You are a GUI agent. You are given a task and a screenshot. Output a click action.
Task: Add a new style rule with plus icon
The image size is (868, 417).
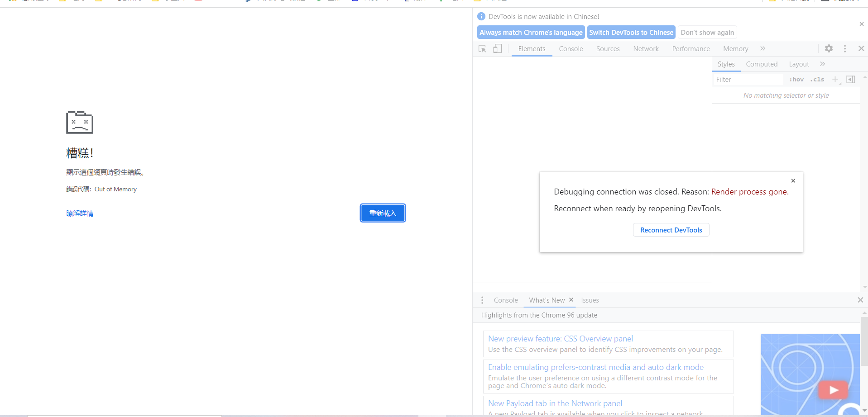click(835, 79)
